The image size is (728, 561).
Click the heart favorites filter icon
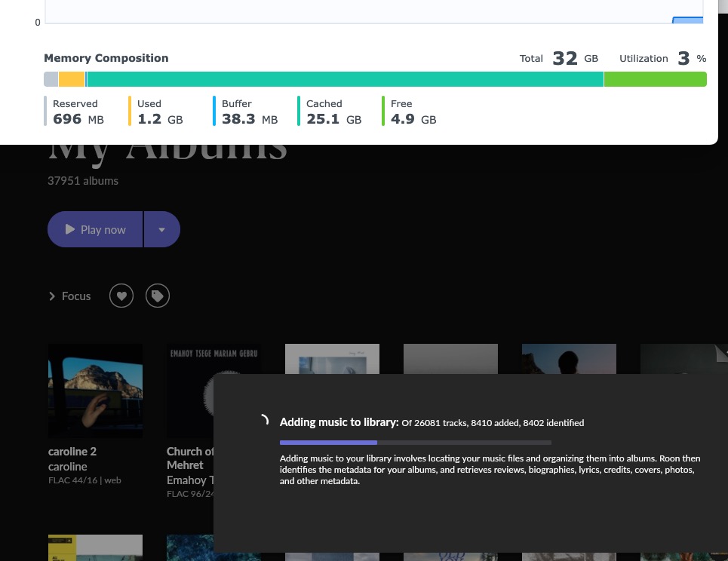coord(121,296)
